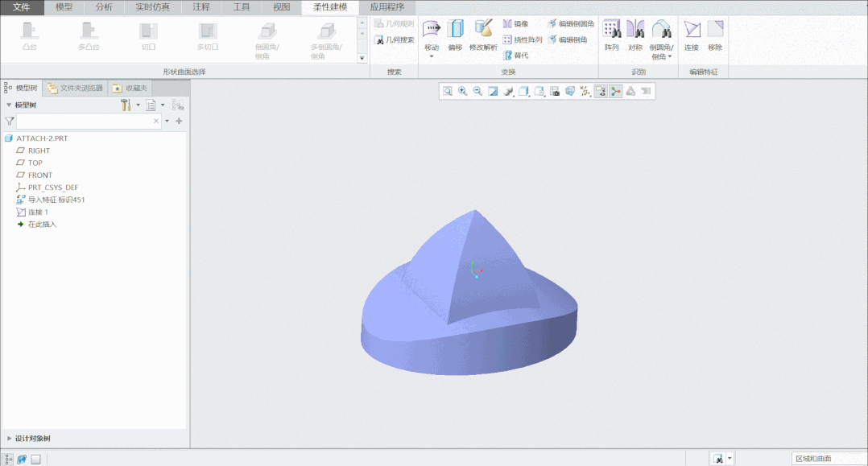Image resolution: width=868 pixels, height=466 pixels.
Task: Click the camera snapshot view icon
Action: 554,91
